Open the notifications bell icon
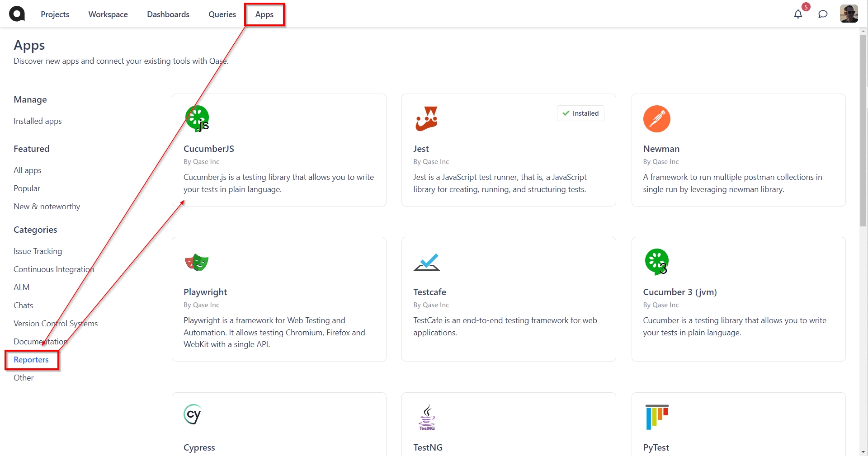The image size is (868, 456). (x=798, y=14)
